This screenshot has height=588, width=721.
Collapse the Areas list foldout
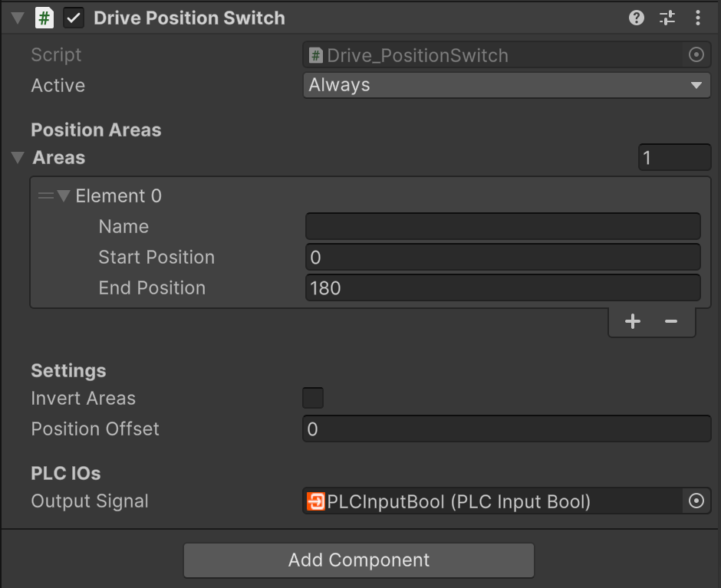click(x=18, y=158)
